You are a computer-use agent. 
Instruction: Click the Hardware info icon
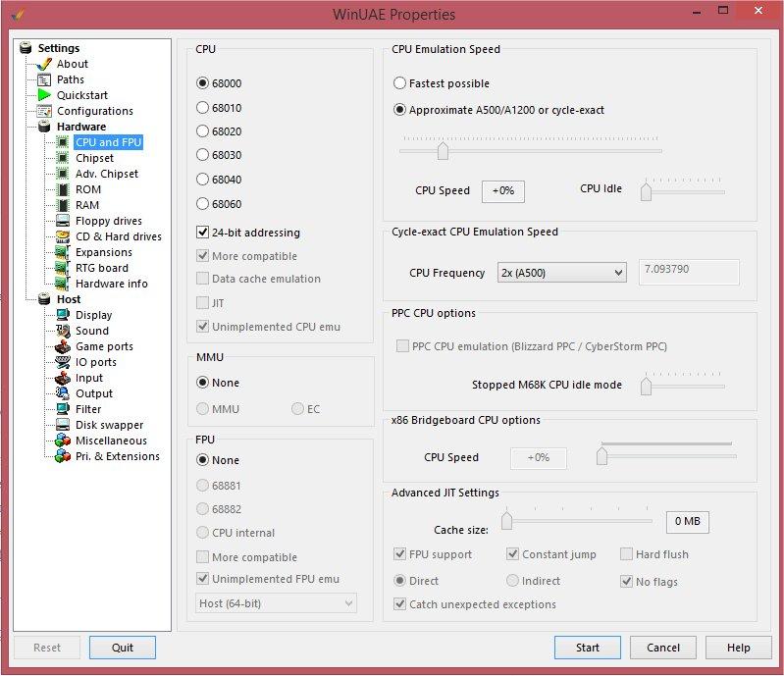coord(63,284)
